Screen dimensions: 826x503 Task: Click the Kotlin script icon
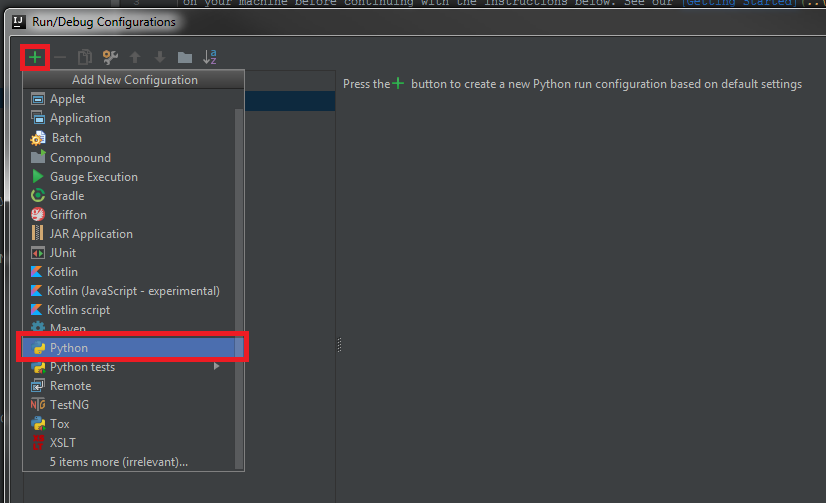(36, 310)
